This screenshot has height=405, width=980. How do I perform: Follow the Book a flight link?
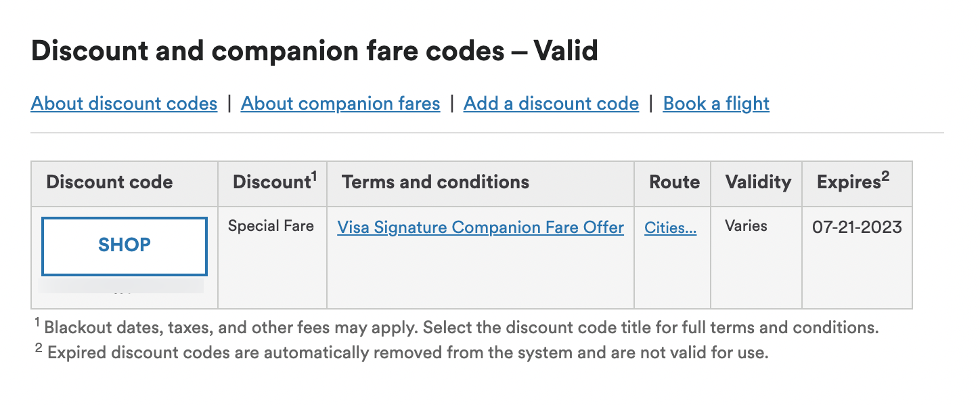(x=716, y=104)
